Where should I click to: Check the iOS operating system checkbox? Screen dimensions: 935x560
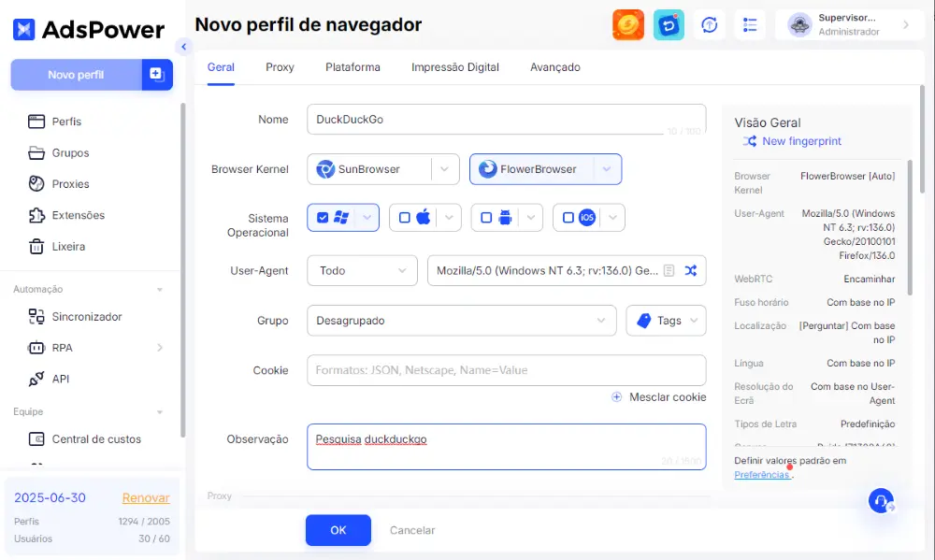[568, 218]
